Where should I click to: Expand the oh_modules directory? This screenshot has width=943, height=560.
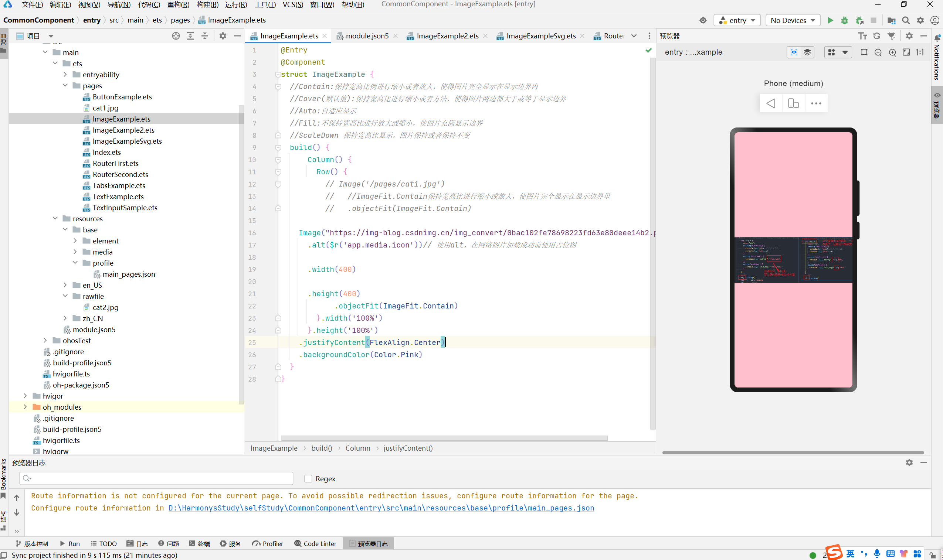pos(25,407)
